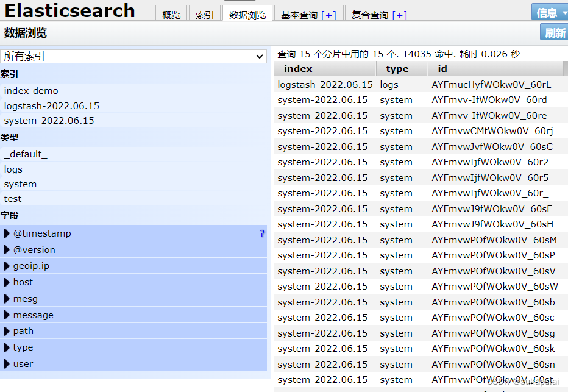Filter by index-demo index
Image resolution: width=568 pixels, height=392 pixels.
(133, 91)
